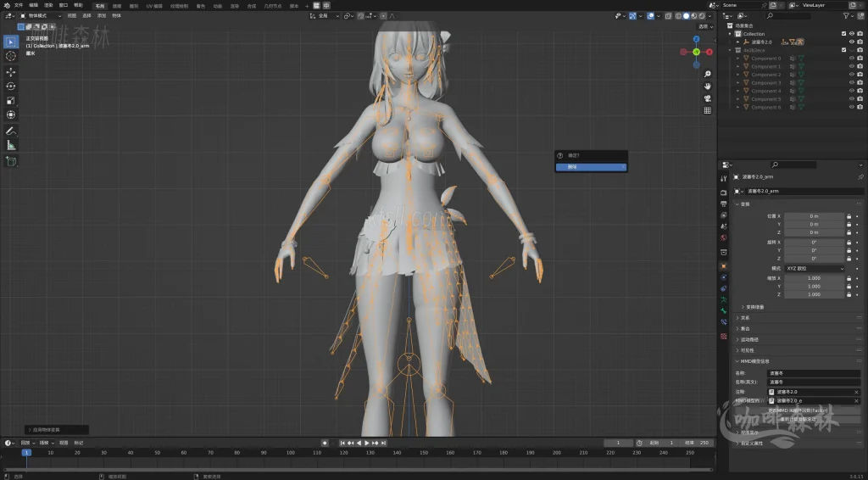
Task: Click the current frame number field
Action: [x=618, y=443]
